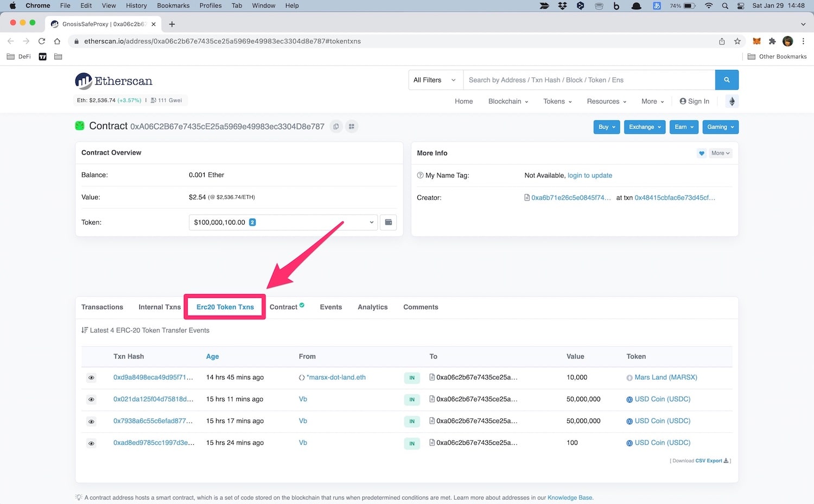Open the TradingView bookmark icon
Viewport: 814px width, 504px height.
pos(43,56)
